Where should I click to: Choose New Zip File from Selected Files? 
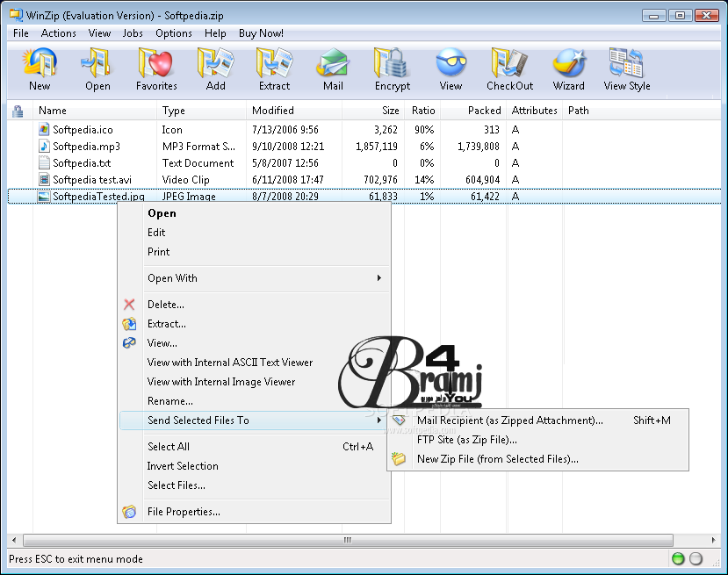pyautogui.click(x=497, y=459)
